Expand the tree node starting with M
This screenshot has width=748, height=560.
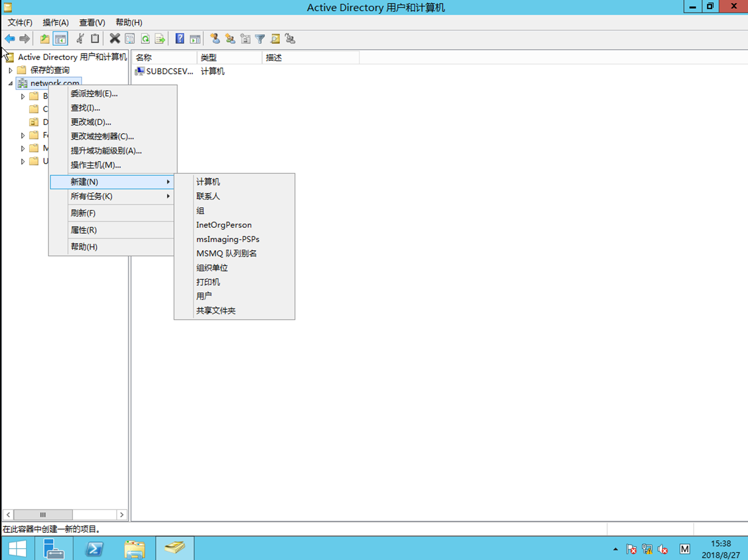(x=23, y=148)
